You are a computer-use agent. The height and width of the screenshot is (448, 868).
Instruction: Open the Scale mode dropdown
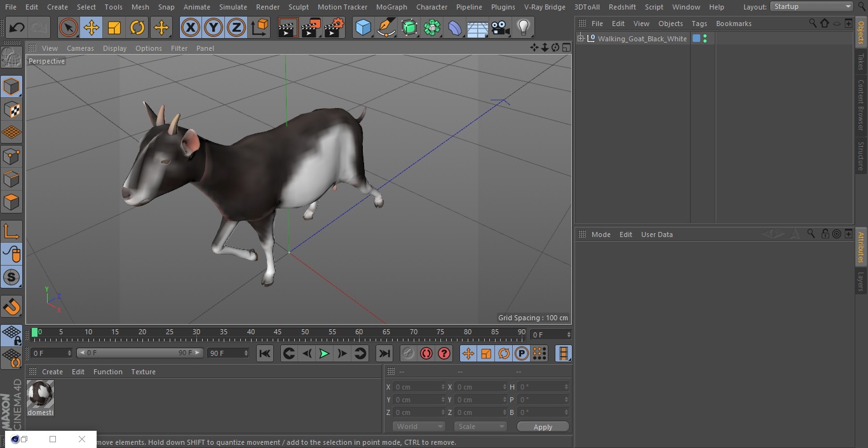[x=480, y=426]
